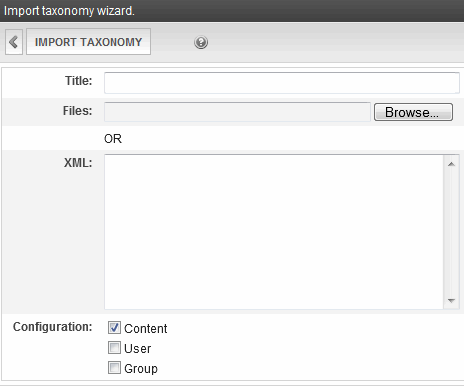Screen dimensions: 464x386
Task: Click the Import taxonomy wizard title bar
Action: point(232,11)
